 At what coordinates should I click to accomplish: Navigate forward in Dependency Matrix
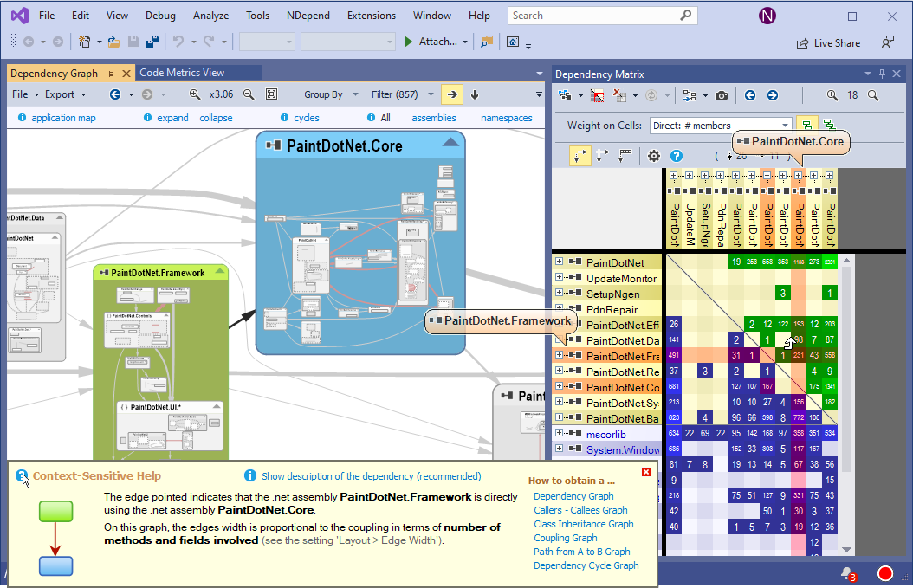coord(772,95)
